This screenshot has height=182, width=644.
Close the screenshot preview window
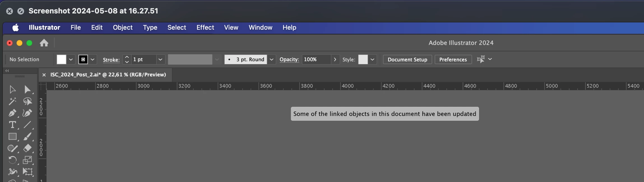click(10, 11)
